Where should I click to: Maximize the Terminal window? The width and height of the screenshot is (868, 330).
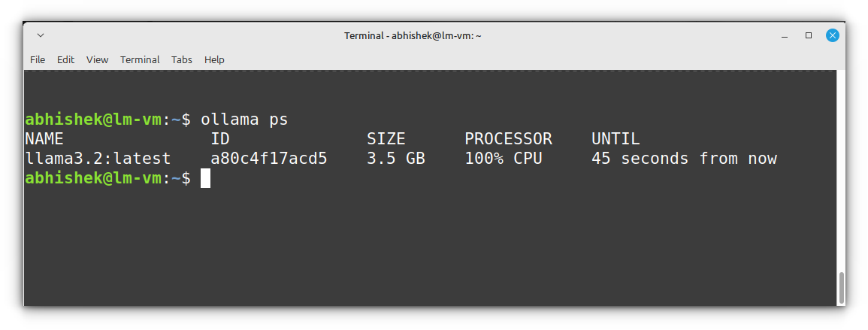809,35
